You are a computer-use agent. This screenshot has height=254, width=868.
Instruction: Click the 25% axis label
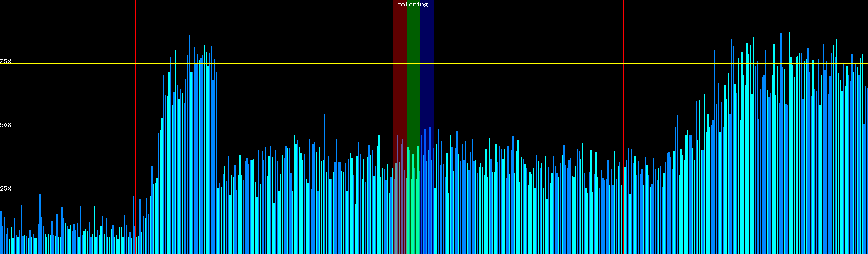click(6, 188)
